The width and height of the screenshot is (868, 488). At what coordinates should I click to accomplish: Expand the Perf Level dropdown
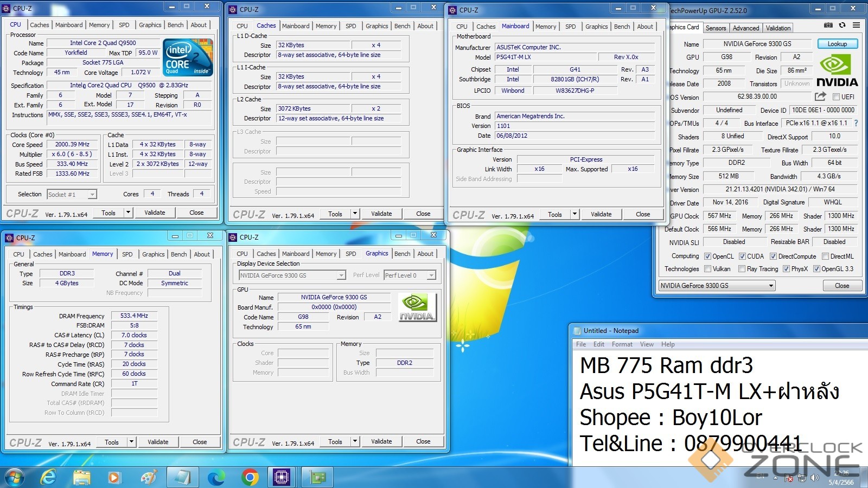[x=431, y=275]
